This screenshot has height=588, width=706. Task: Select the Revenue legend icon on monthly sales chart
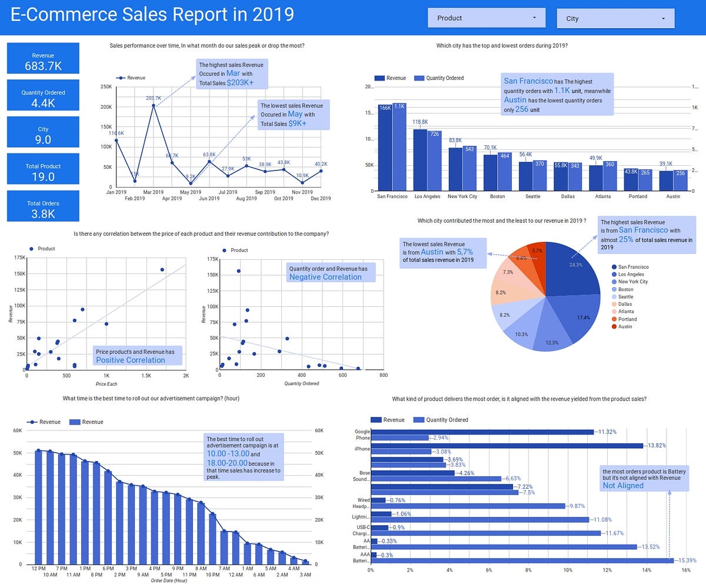pyautogui.click(x=121, y=78)
